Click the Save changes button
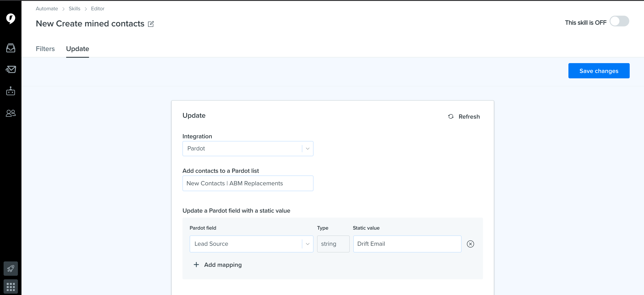This screenshot has height=295, width=644. (599, 71)
